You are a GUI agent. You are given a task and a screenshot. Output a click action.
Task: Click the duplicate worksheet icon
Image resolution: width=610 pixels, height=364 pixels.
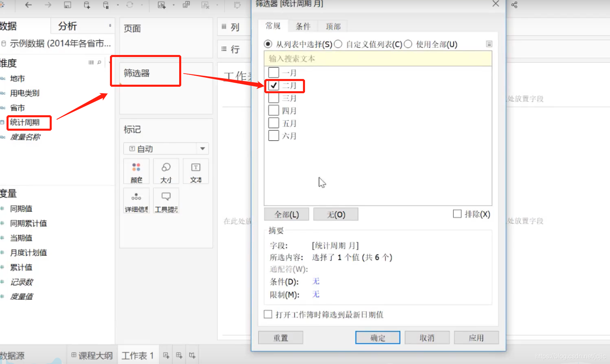pyautogui.click(x=186, y=5)
